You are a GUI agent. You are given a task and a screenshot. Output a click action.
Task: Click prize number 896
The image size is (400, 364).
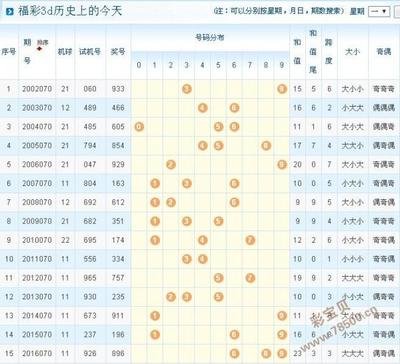pos(118,353)
